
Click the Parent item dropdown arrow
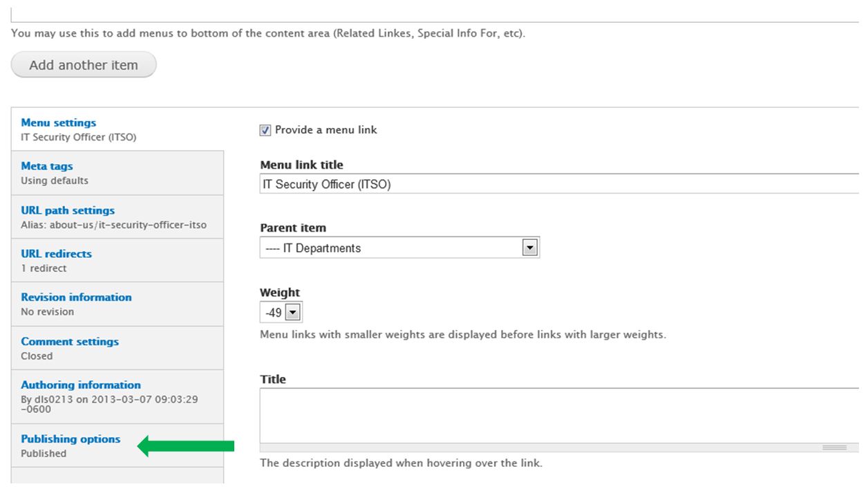[530, 248]
